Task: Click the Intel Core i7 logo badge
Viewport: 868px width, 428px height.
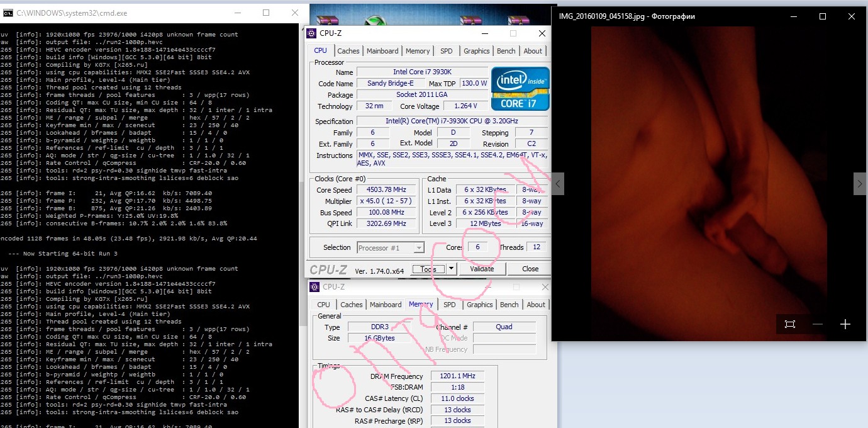Action: point(520,89)
